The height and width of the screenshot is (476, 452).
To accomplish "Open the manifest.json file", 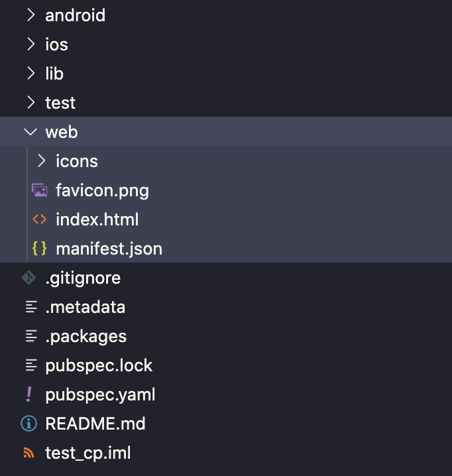I will coord(109,249).
